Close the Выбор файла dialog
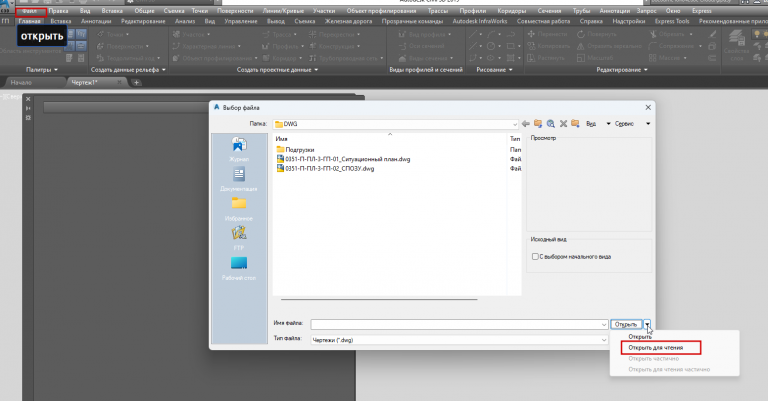 point(648,107)
